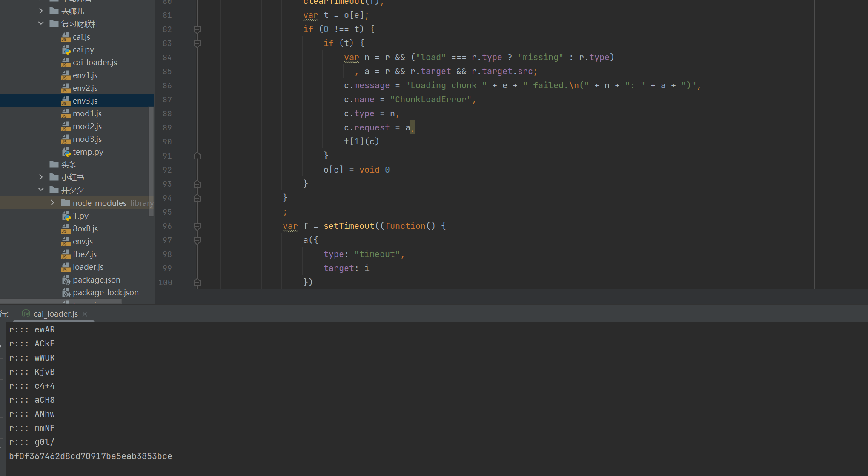This screenshot has width=868, height=476.
Task: Click the setTimeout call on line 96
Action: (349, 226)
